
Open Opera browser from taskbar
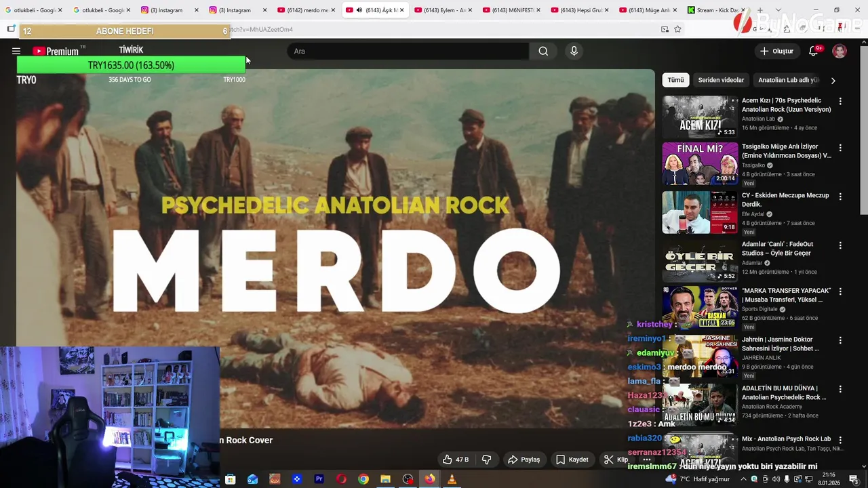click(x=341, y=479)
